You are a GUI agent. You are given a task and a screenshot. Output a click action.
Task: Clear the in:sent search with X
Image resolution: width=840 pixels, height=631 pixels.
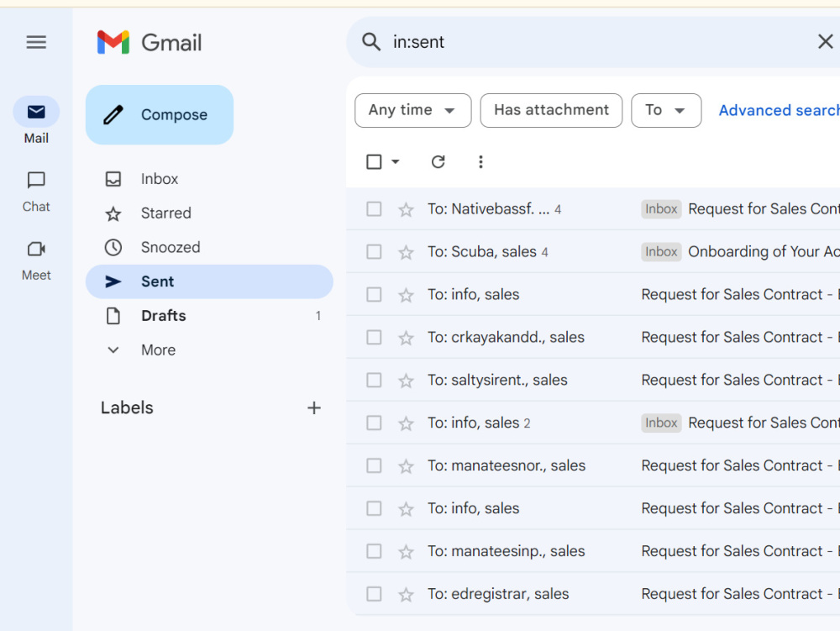825,41
